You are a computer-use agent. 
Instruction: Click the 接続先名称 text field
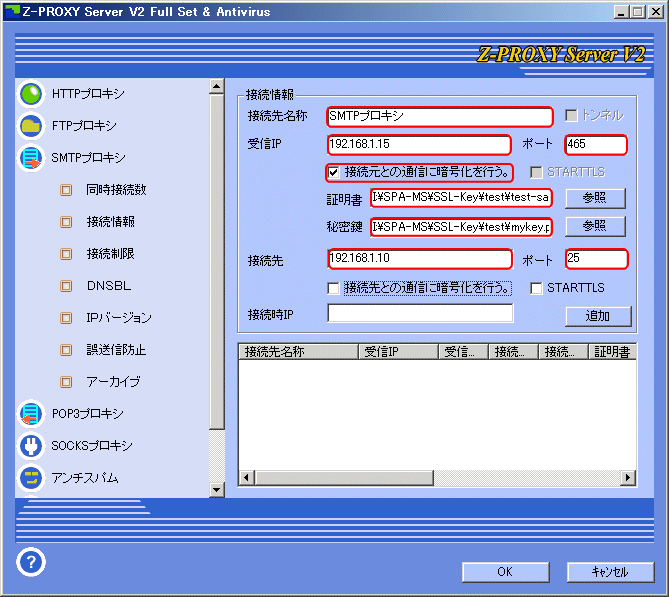tap(440, 116)
